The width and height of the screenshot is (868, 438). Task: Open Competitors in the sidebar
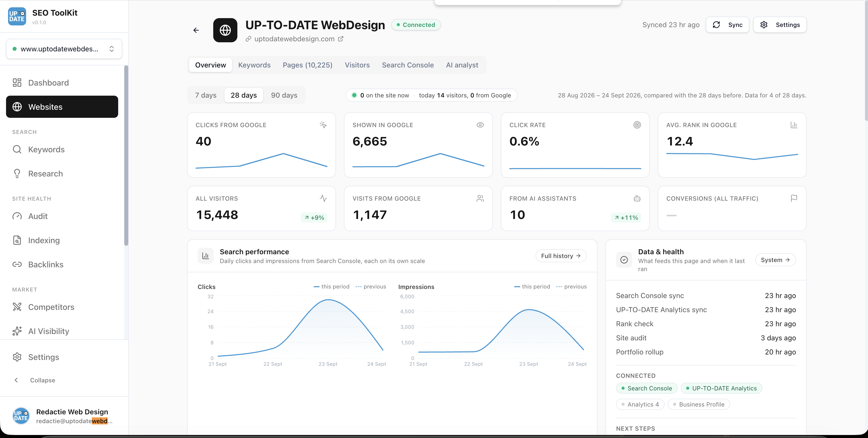62,307
